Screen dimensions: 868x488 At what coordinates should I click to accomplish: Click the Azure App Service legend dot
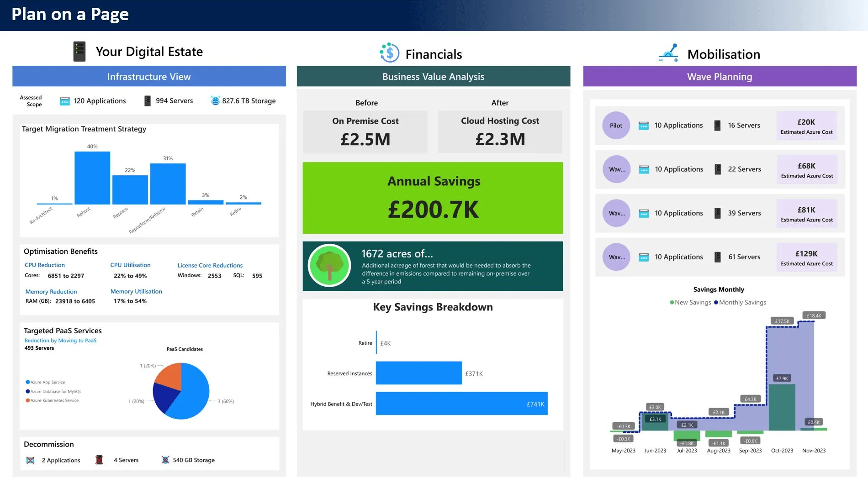pyautogui.click(x=27, y=382)
